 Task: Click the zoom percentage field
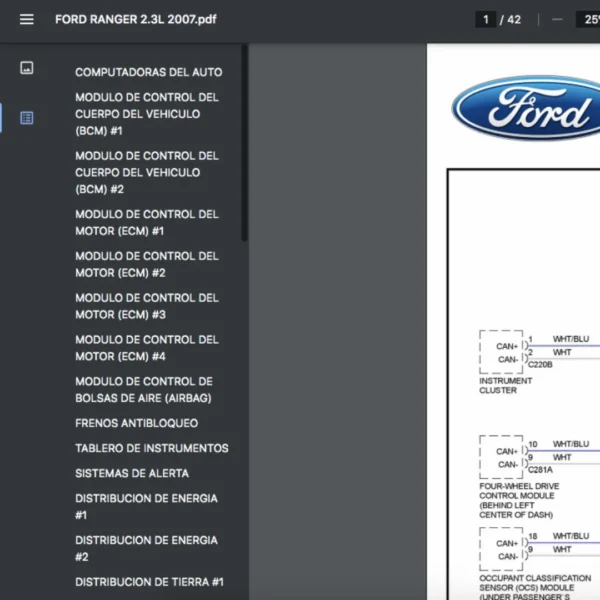coord(589,19)
